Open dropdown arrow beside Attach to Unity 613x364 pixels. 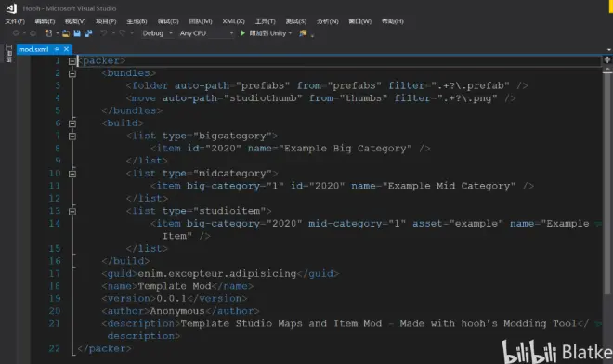point(290,33)
